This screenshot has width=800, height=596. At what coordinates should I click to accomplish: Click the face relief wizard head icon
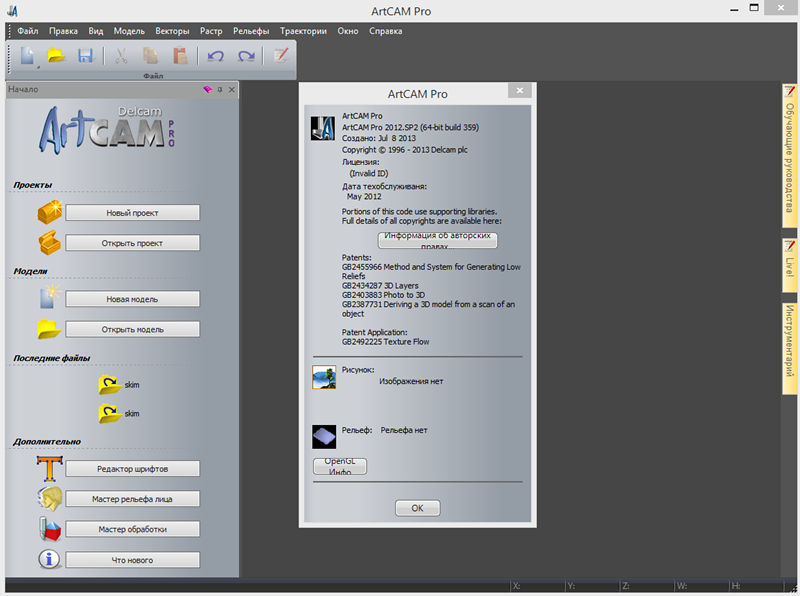click(x=50, y=499)
